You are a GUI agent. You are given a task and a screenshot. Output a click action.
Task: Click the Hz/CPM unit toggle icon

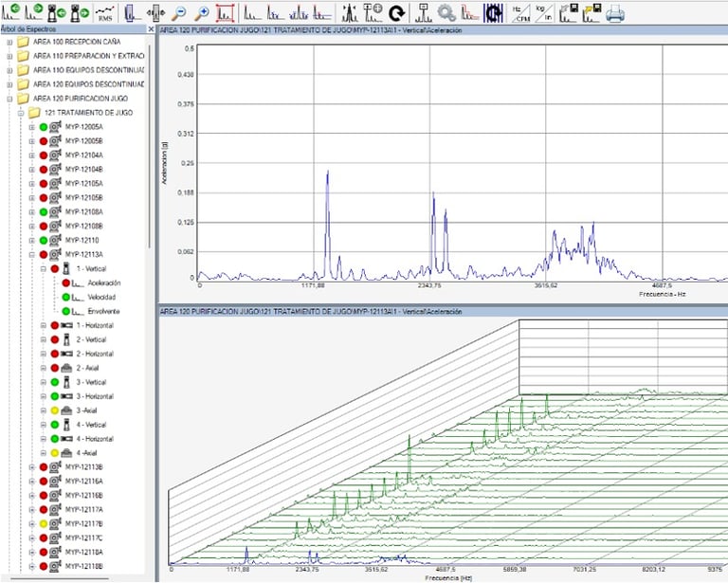click(520, 13)
